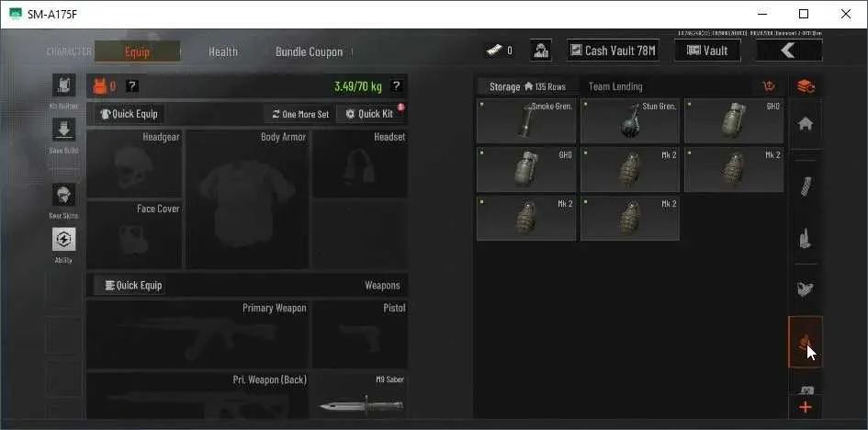Switch to the Equip tab
868x430 pixels.
tap(137, 51)
